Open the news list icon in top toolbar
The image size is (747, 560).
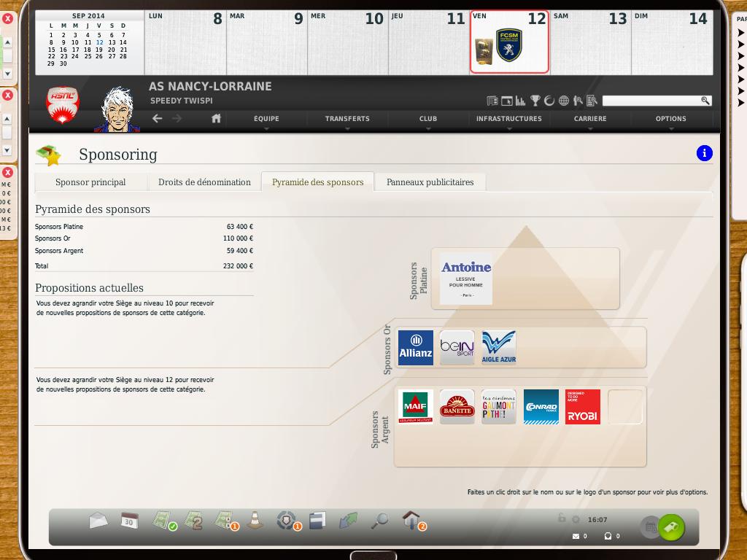pos(492,101)
